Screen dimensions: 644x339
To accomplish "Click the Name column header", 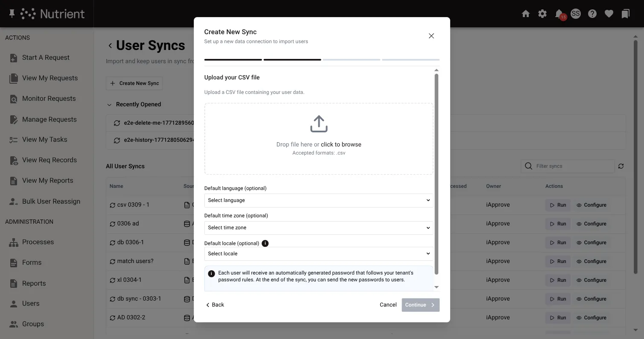I will click(116, 186).
